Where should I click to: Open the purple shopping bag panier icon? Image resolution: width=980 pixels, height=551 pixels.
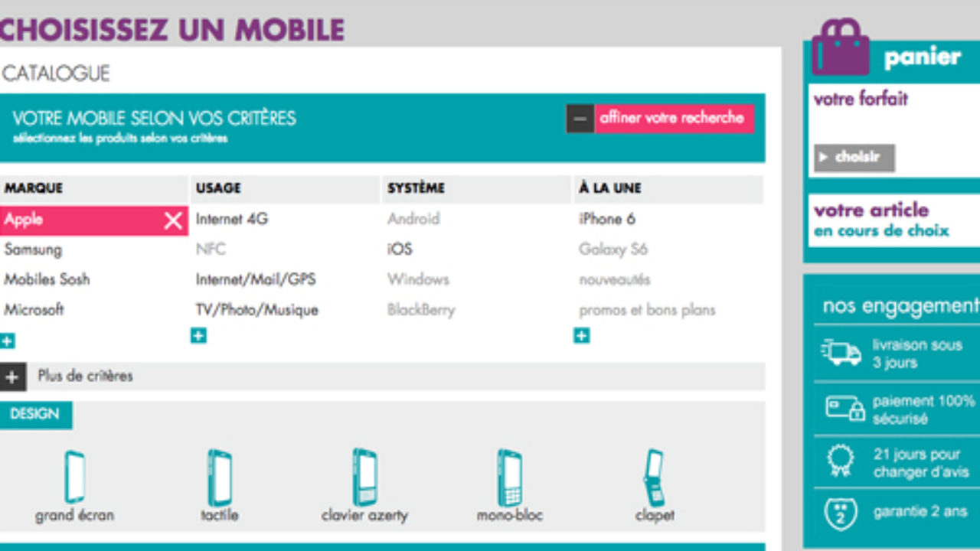tap(840, 47)
